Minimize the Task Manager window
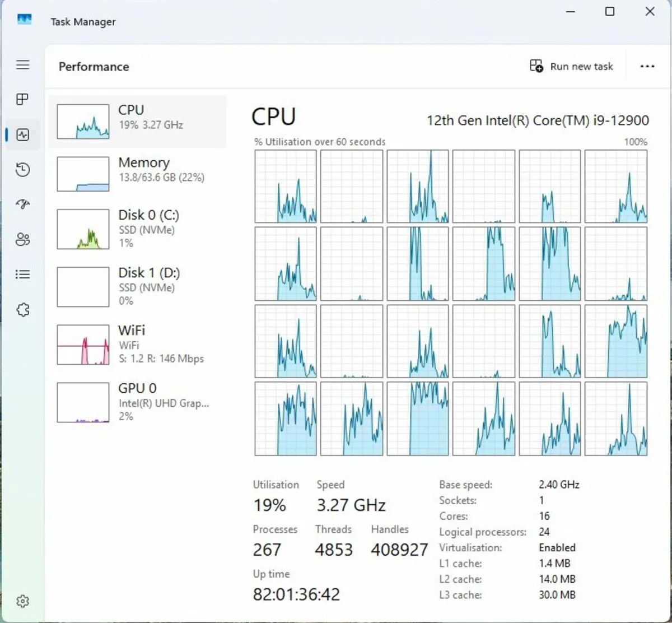The image size is (672, 623). pyautogui.click(x=571, y=11)
